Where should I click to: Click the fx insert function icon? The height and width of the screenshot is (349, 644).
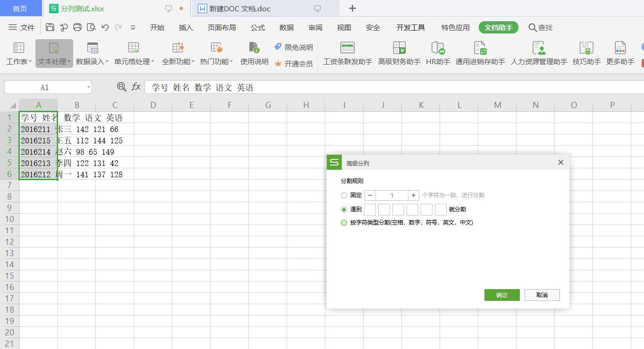coord(136,87)
